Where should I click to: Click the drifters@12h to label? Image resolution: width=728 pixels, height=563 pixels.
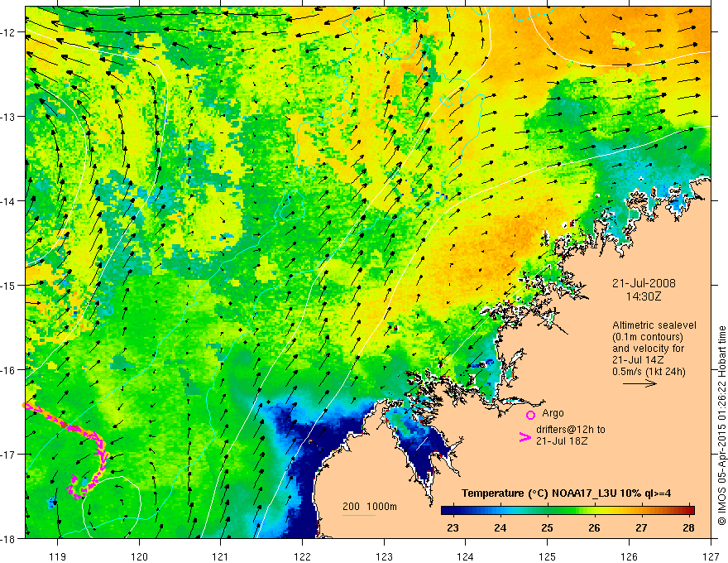pos(571,430)
